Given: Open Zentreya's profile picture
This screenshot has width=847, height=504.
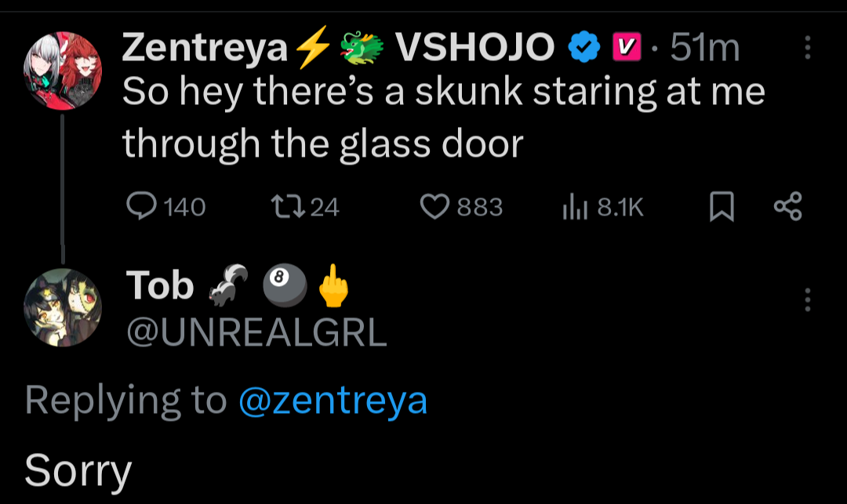Looking at the screenshot, I should tap(64, 71).
